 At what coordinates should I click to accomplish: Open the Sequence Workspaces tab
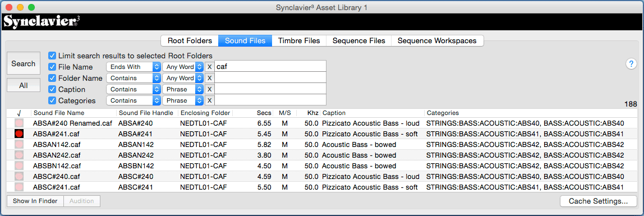(437, 40)
